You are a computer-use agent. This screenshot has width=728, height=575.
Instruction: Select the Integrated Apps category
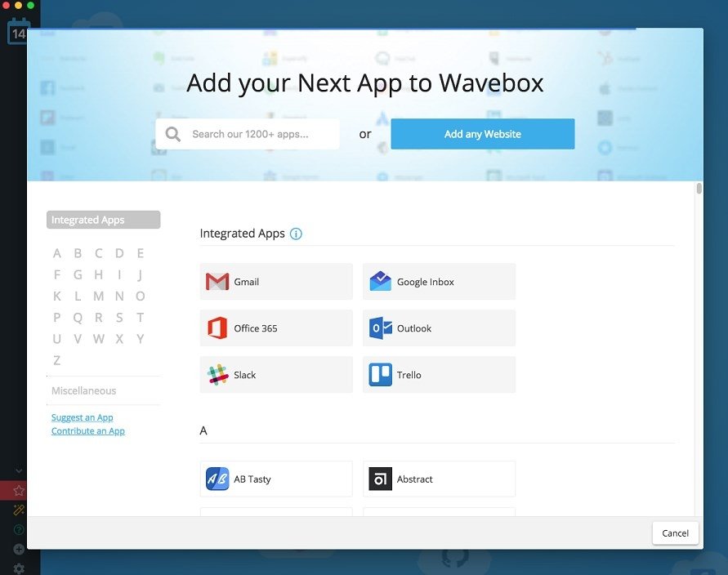104,220
